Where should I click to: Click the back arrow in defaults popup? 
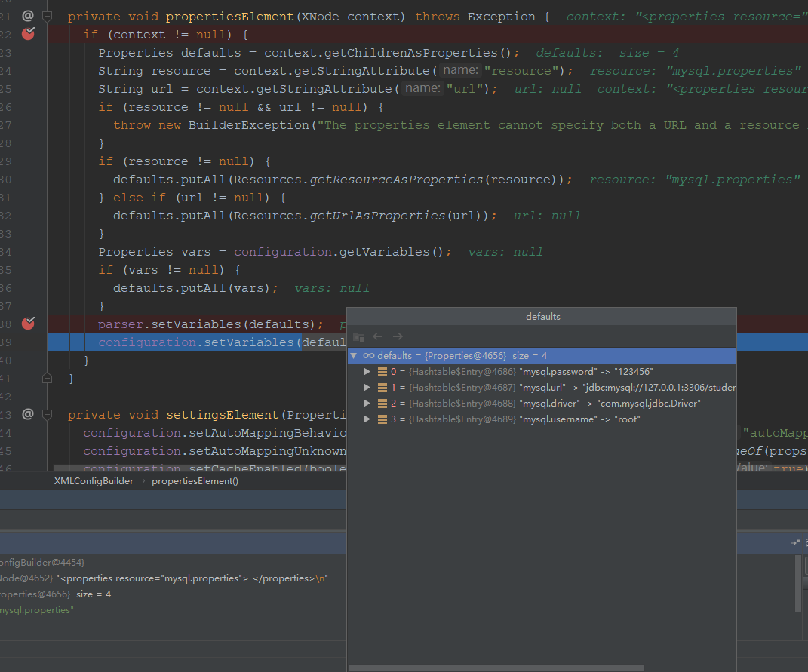click(378, 336)
